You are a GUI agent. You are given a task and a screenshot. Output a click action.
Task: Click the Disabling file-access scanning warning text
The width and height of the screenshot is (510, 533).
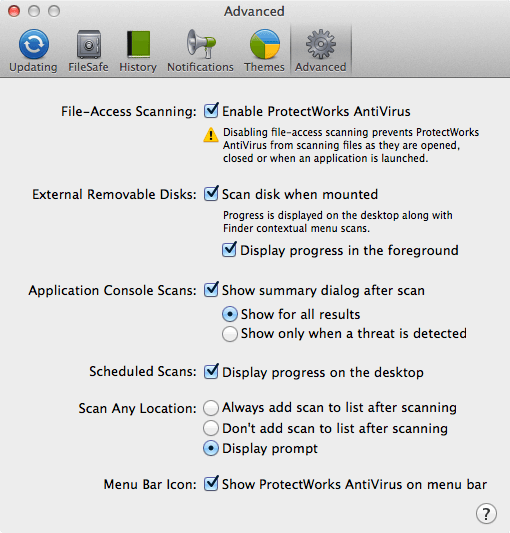tap(351, 145)
